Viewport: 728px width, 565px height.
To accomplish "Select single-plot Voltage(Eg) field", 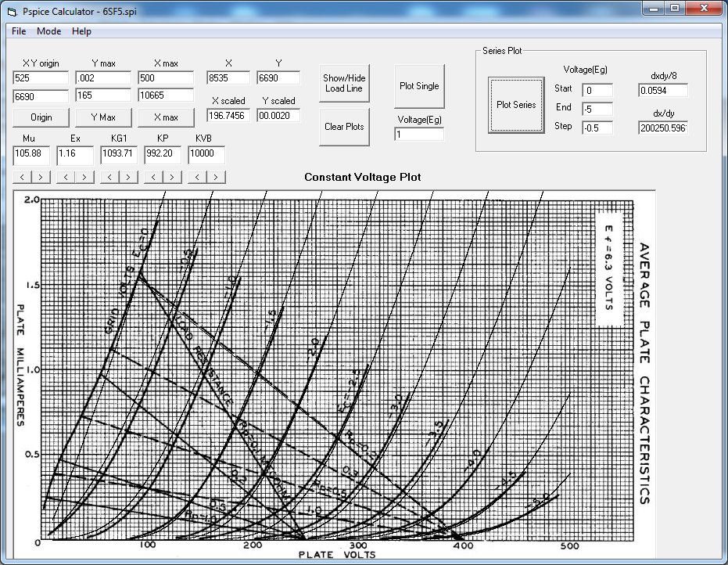I will (419, 135).
